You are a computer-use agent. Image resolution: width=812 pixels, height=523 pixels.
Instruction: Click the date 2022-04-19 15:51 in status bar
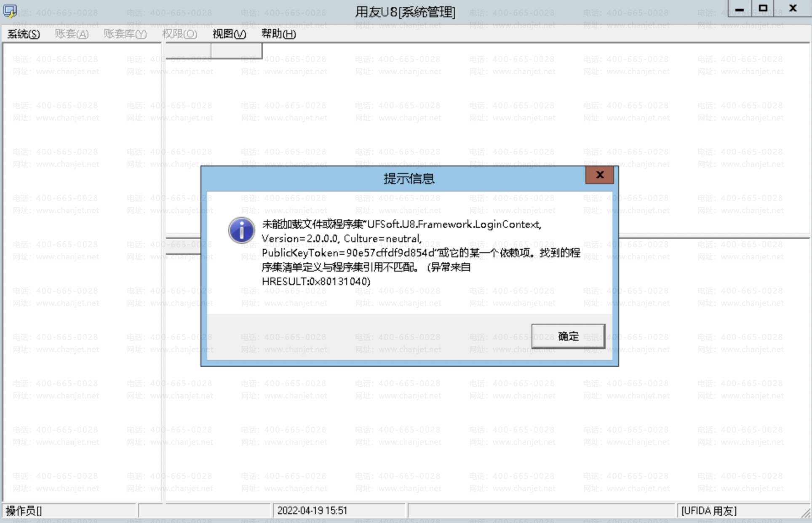click(x=312, y=511)
